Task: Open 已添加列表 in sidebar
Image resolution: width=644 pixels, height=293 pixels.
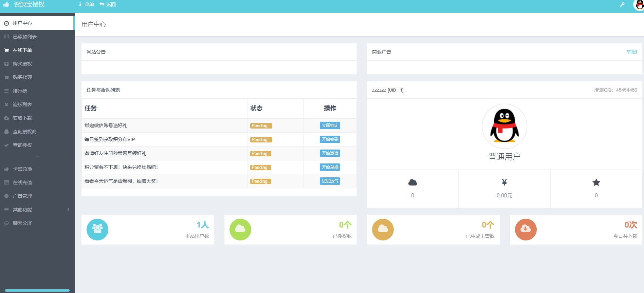Action: tap(37, 37)
